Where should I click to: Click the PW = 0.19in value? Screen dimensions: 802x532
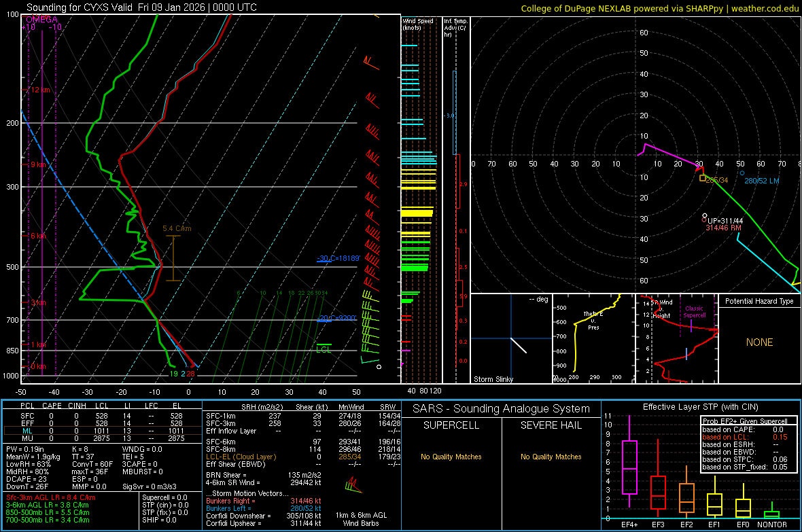(x=24, y=450)
